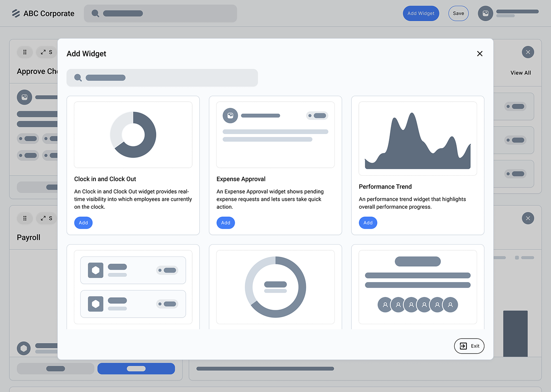Click the search field inside Add Widget dialog
Viewport: 551px width, 392px height.
coord(162,78)
